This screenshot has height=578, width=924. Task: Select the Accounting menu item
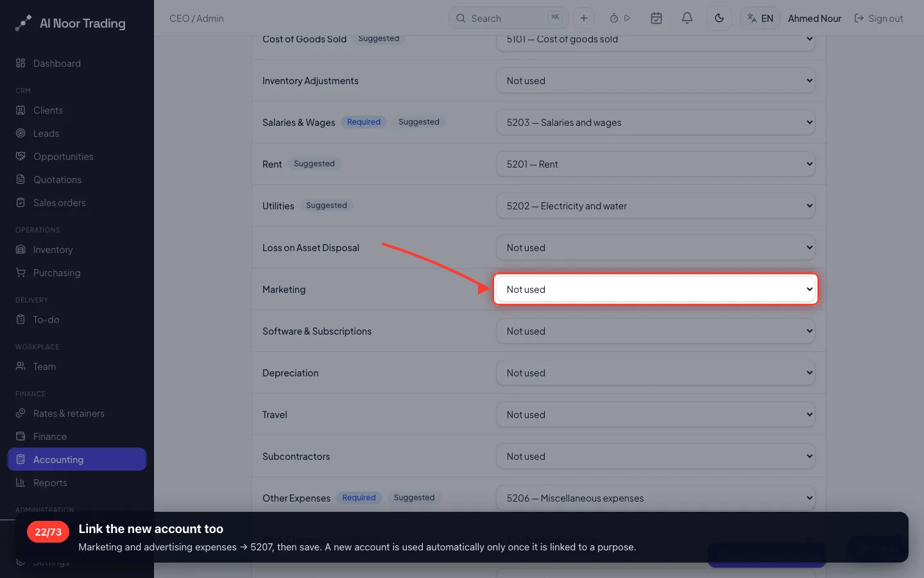coord(77,459)
